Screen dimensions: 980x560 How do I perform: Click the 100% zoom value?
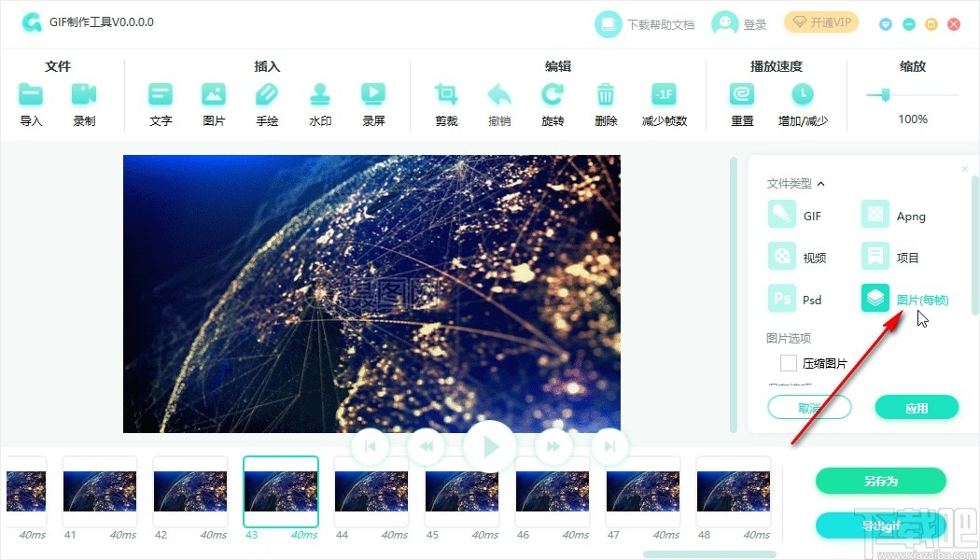coord(913,119)
